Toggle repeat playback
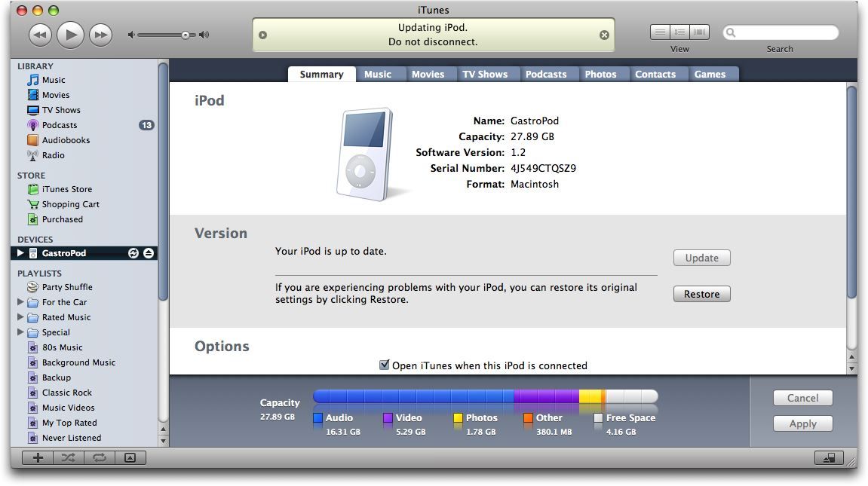The height and width of the screenshot is (486, 868). point(100,458)
